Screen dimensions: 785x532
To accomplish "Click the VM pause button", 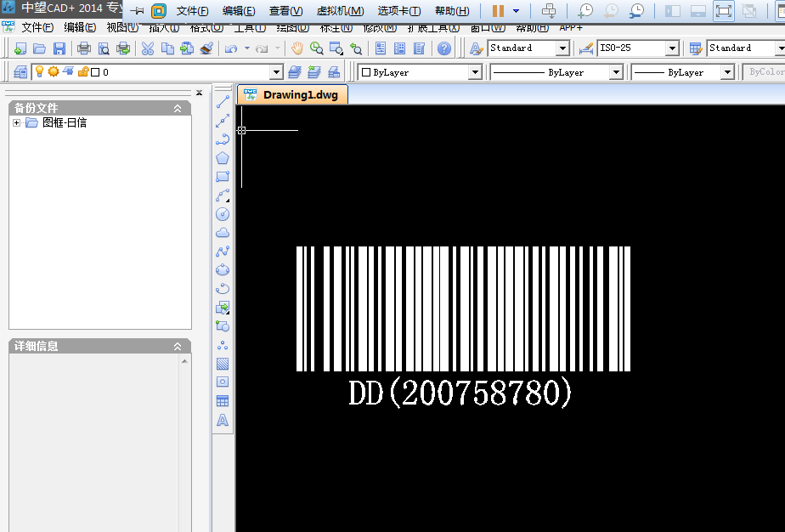I will pyautogui.click(x=498, y=10).
